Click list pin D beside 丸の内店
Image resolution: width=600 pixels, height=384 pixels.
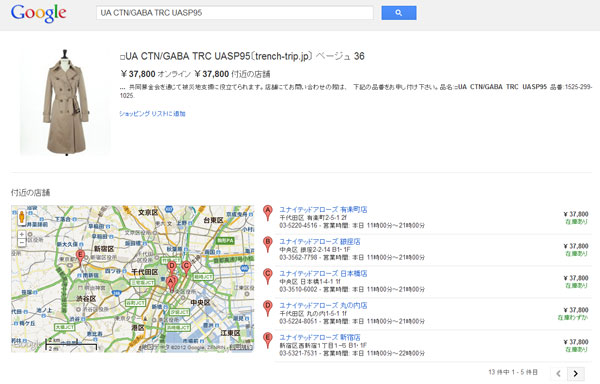point(267,309)
